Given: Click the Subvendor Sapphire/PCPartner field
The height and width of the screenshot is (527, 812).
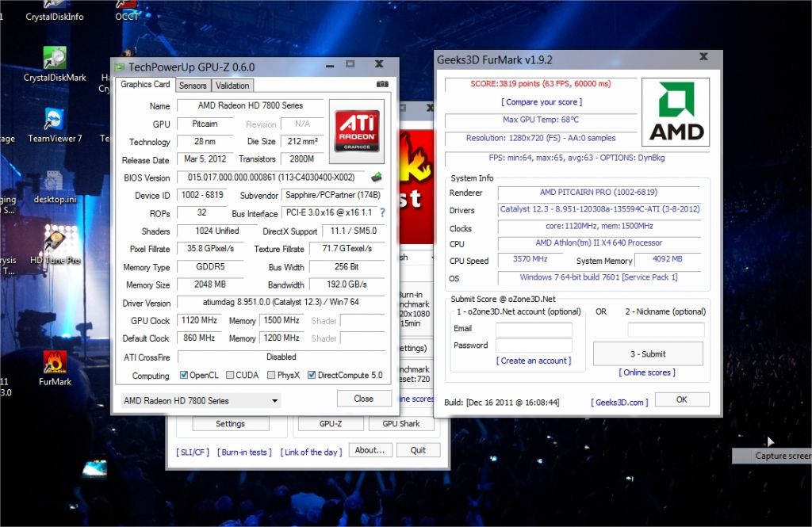Looking at the screenshot, I should pyautogui.click(x=333, y=195).
